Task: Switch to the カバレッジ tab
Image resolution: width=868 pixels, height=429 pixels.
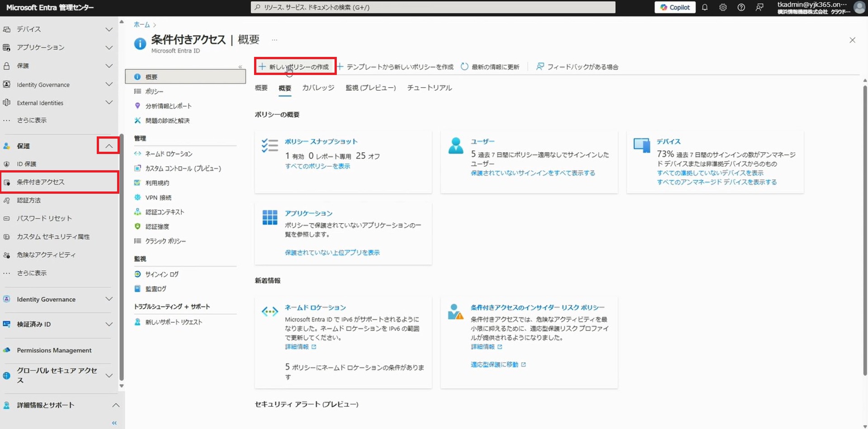Action: (x=318, y=88)
